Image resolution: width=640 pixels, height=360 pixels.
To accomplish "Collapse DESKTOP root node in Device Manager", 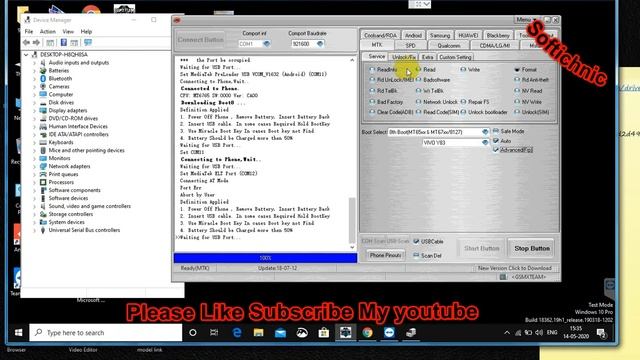I will 26,55.
